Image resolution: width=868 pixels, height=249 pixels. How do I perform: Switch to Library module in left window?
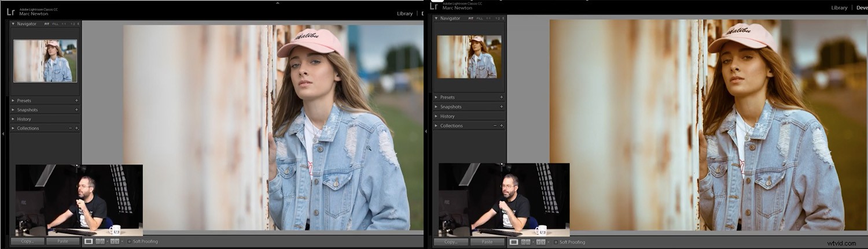405,13
